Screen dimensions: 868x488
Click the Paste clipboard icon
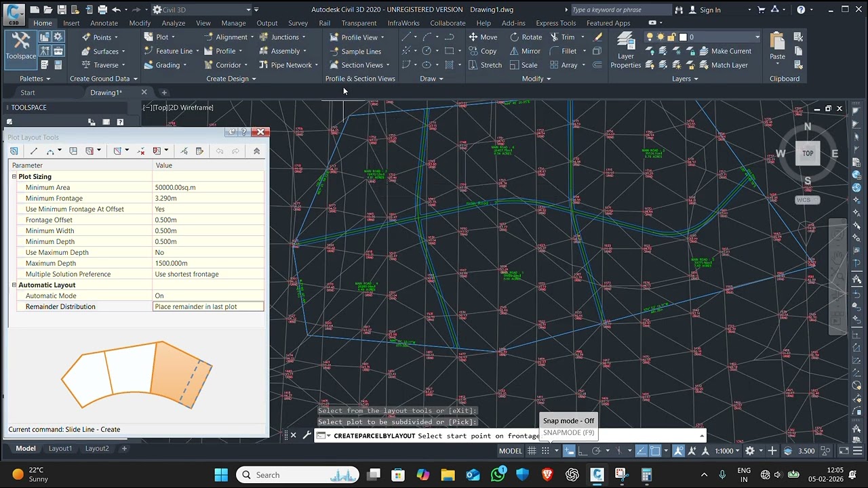(778, 46)
